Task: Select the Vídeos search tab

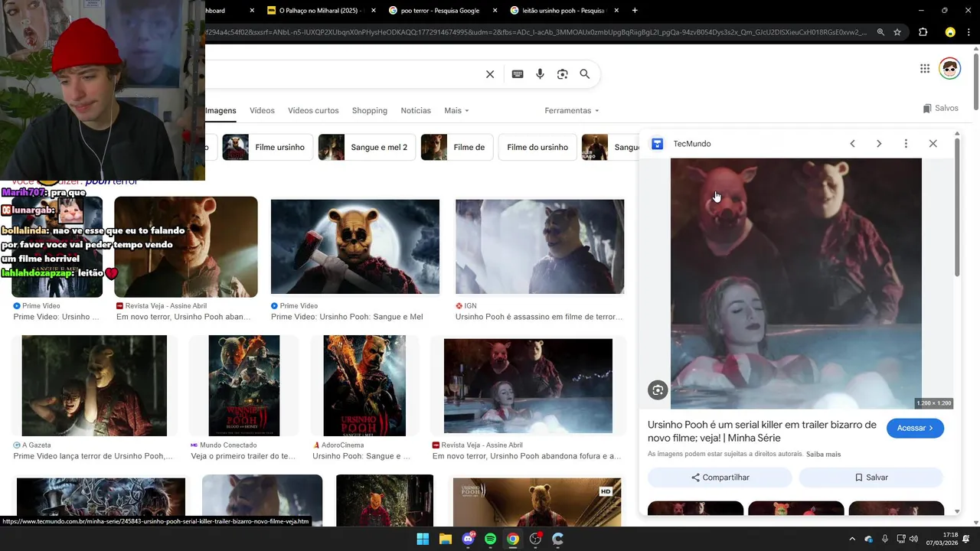Action: tap(262, 111)
